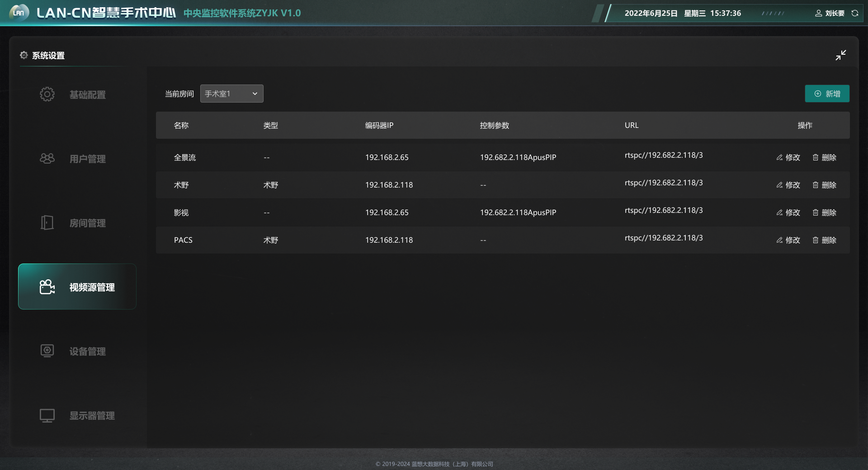Click the rtsp URL in the 全景流 row

click(x=664, y=155)
